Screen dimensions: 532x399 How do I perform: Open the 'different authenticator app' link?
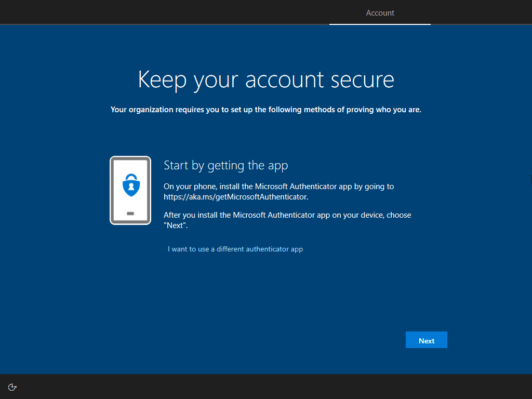tap(235, 249)
